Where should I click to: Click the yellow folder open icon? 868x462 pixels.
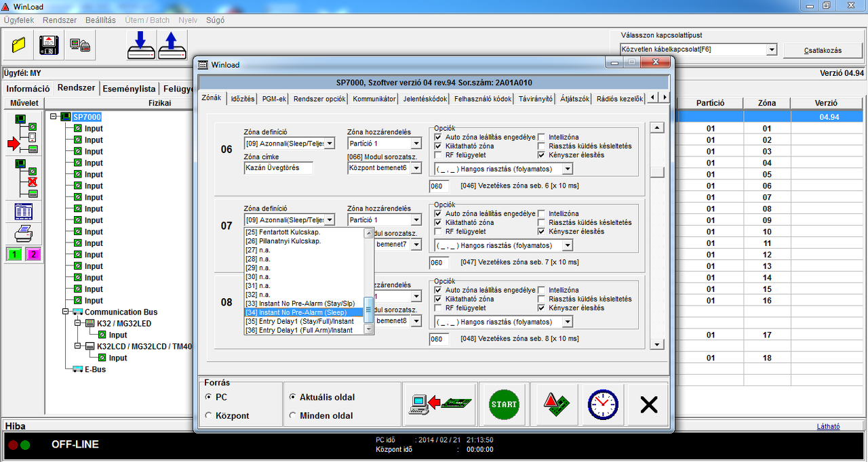pyautogui.click(x=19, y=45)
